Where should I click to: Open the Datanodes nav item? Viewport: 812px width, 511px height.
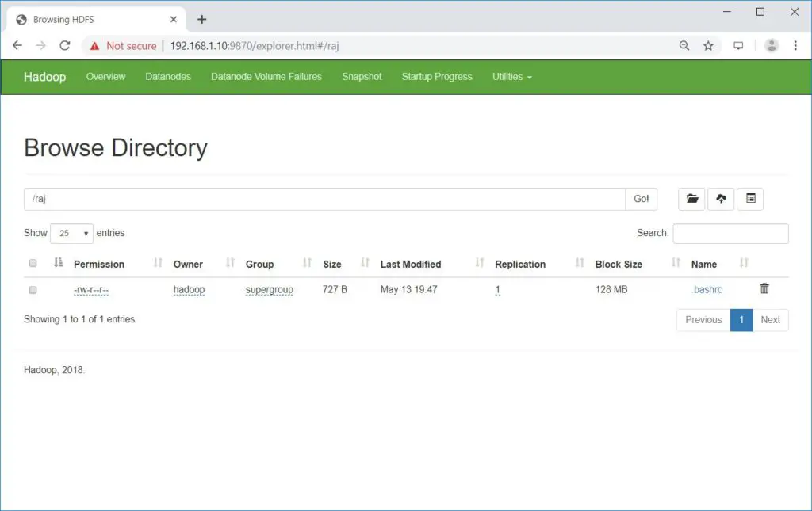pyautogui.click(x=168, y=77)
